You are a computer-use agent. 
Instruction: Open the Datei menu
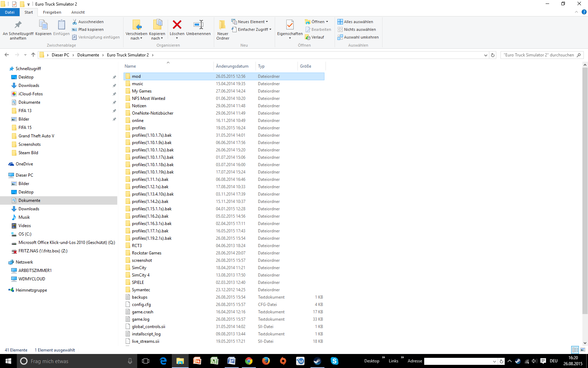tap(10, 12)
